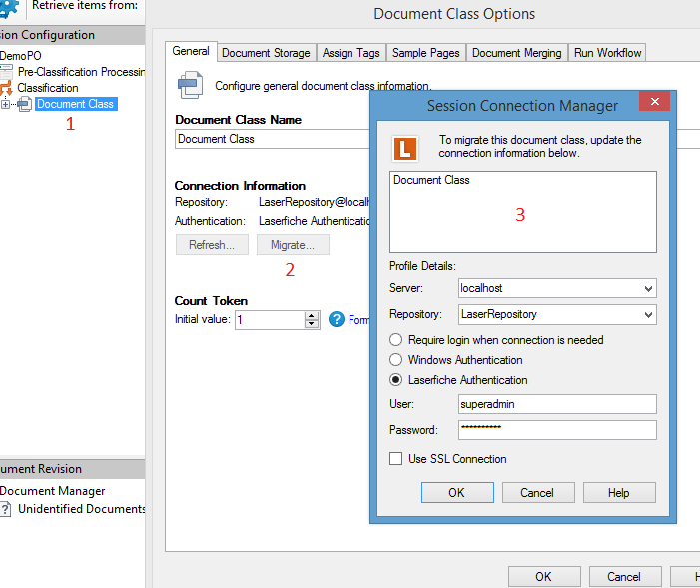The height and width of the screenshot is (588, 700).
Task: Select Document Class in the migration list
Action: (431, 180)
